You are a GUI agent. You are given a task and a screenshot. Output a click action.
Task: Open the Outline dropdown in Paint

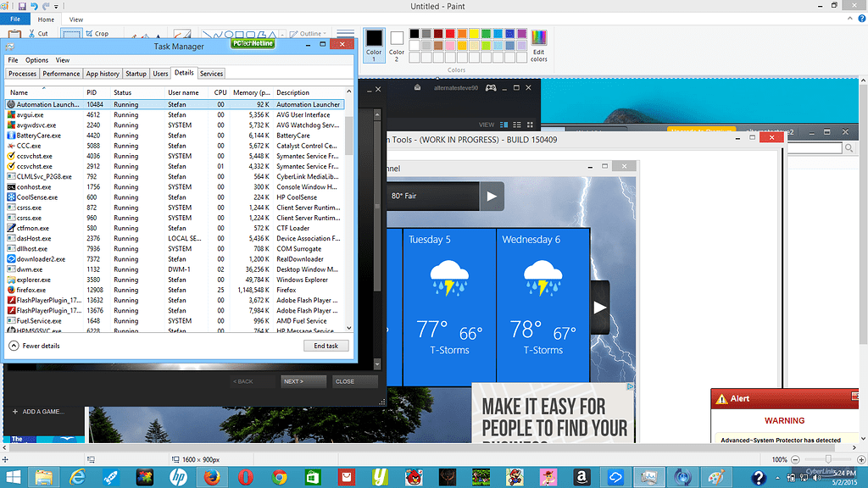pos(313,34)
